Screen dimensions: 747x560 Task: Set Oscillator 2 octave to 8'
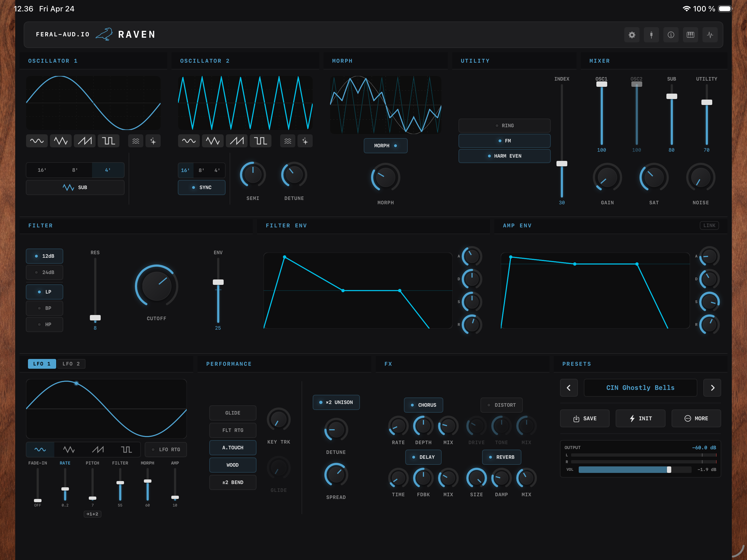coord(201,170)
